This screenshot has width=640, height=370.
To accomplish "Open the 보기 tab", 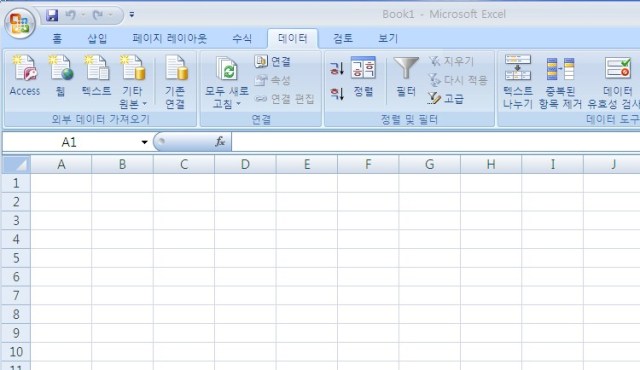I will click(x=388, y=39).
